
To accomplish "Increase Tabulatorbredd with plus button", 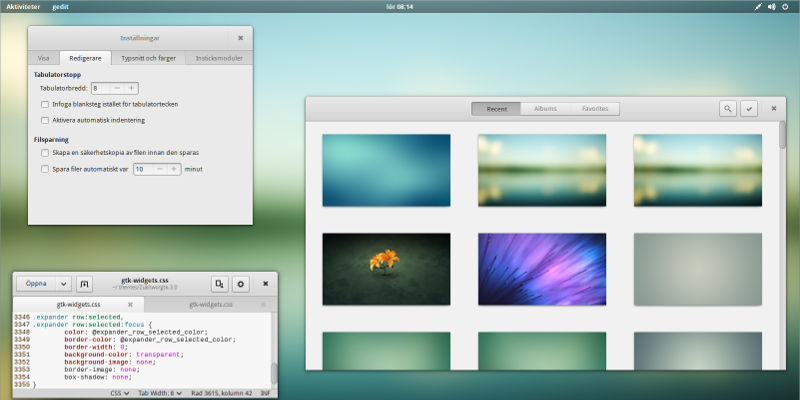I will [x=130, y=88].
